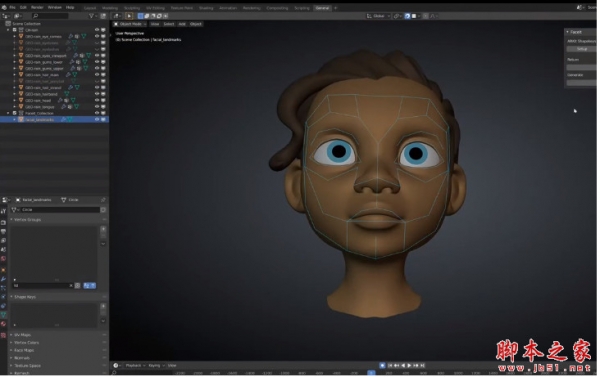Toggle proportional editing in viewport header
600x377 pixels.
click(x=426, y=16)
